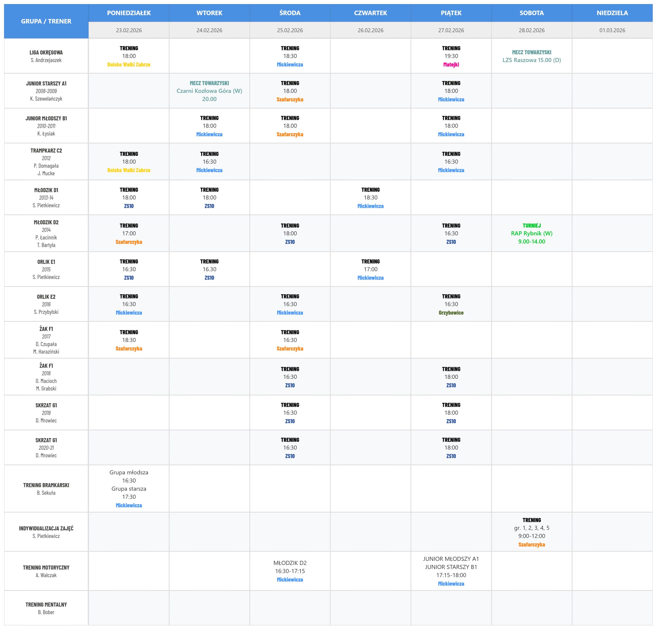The image size is (657, 644).
Task: Click the 23.02.2026 date cell
Action: pos(129,31)
